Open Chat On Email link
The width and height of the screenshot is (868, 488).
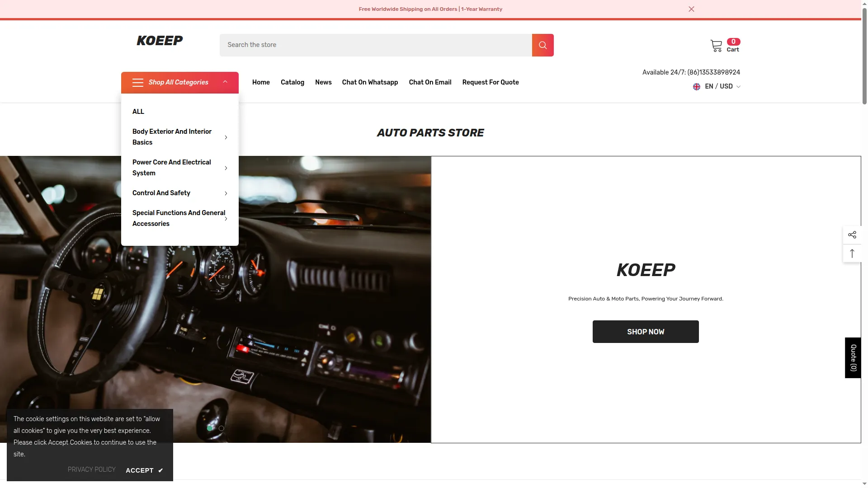tap(430, 82)
